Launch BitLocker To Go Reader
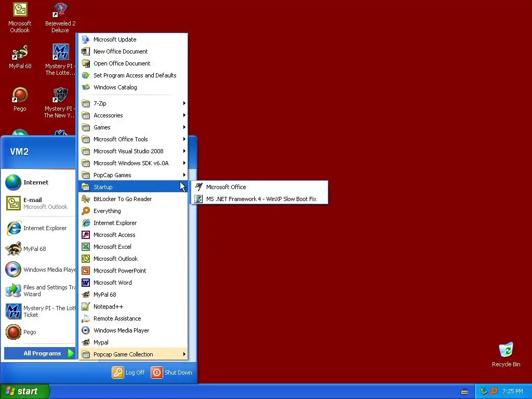 [133, 199]
